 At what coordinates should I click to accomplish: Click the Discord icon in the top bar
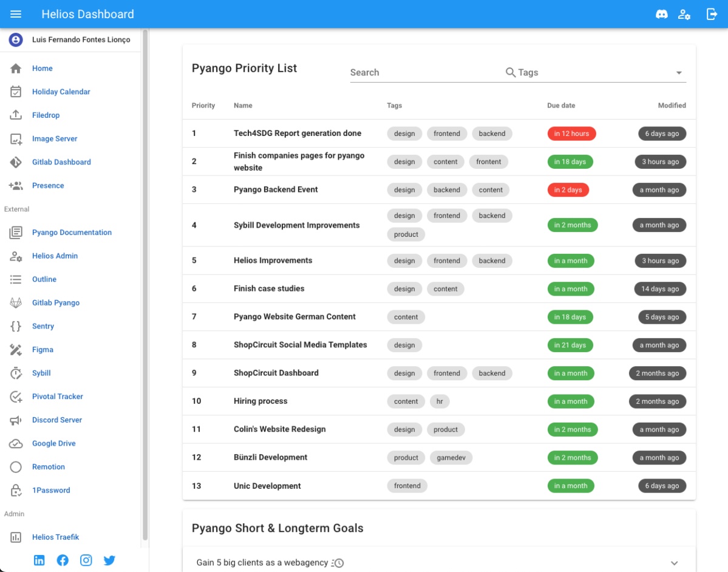(x=662, y=14)
